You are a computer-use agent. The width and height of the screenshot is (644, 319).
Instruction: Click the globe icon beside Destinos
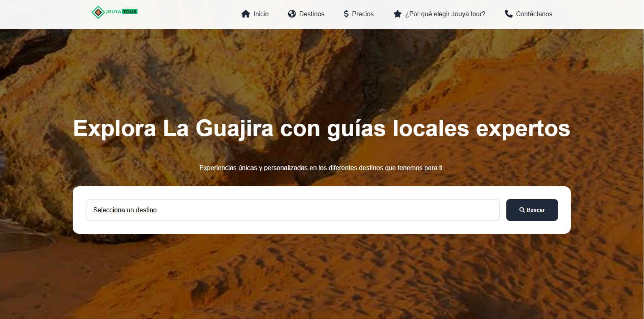[292, 14]
